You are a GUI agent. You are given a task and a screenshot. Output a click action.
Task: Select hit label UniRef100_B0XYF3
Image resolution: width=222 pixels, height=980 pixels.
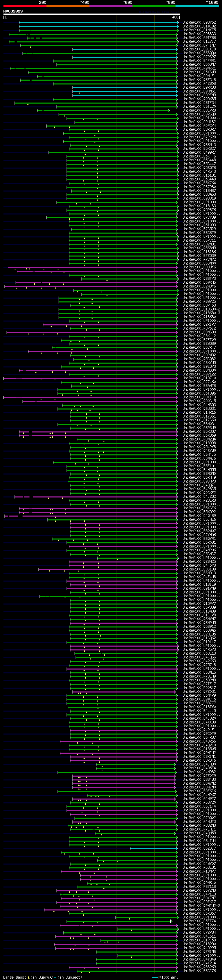pos(199,397)
